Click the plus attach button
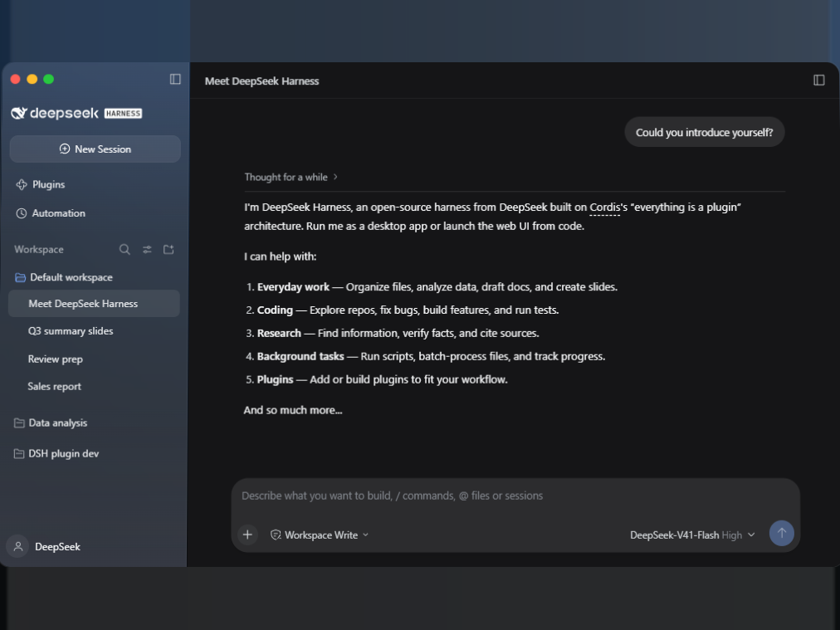Screen dimensions: 840x630 (247, 535)
